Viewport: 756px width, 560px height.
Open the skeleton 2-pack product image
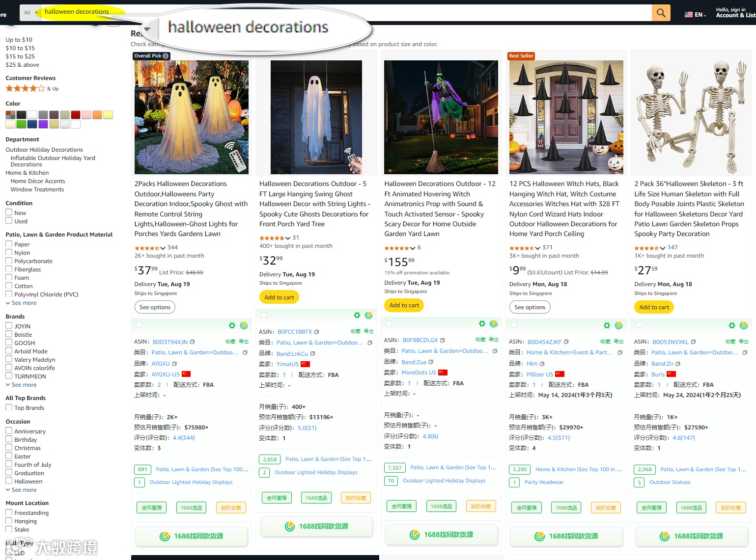691,117
